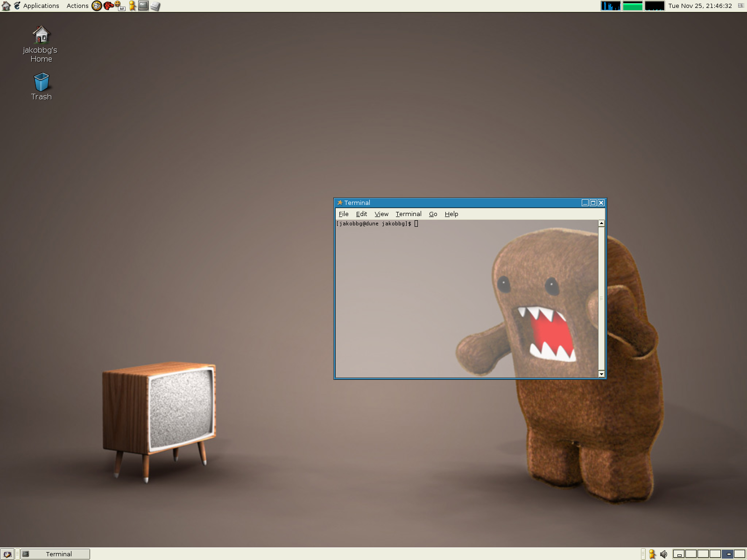Click the Terminal vertical scrollbar thumb
This screenshot has width=747, height=560.
pos(601,299)
